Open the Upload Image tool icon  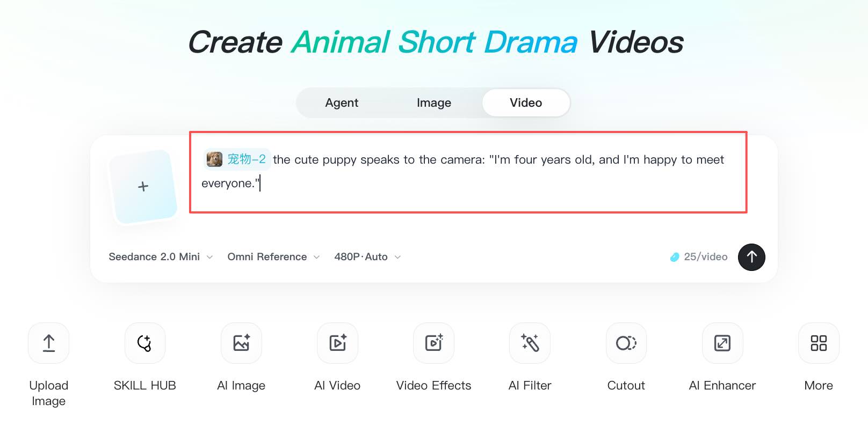click(x=48, y=343)
